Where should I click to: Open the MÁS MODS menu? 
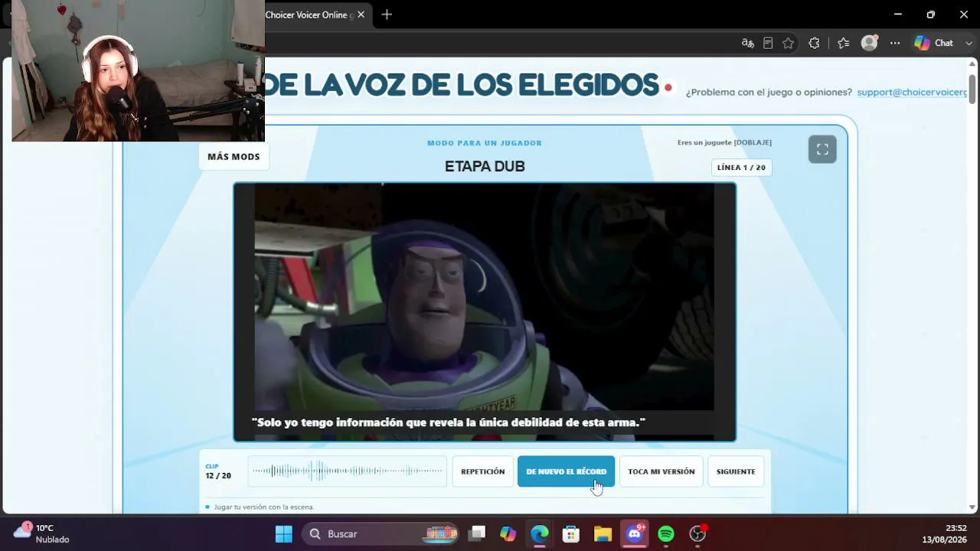point(234,156)
